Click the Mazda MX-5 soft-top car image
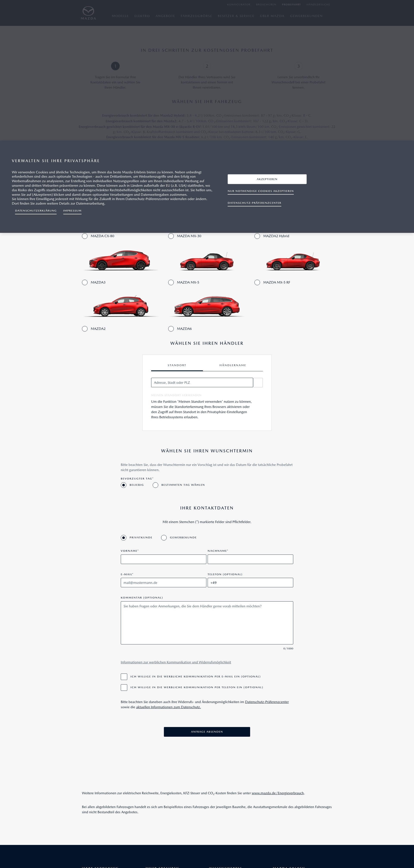 (206, 261)
